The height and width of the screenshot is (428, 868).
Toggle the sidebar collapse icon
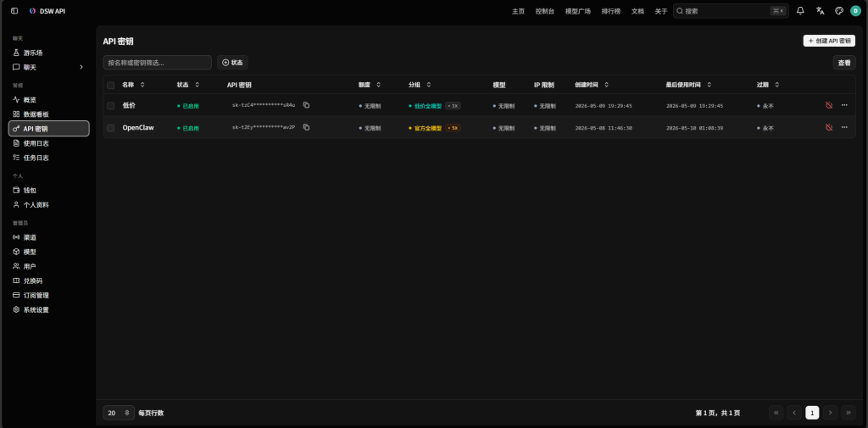[x=14, y=10]
